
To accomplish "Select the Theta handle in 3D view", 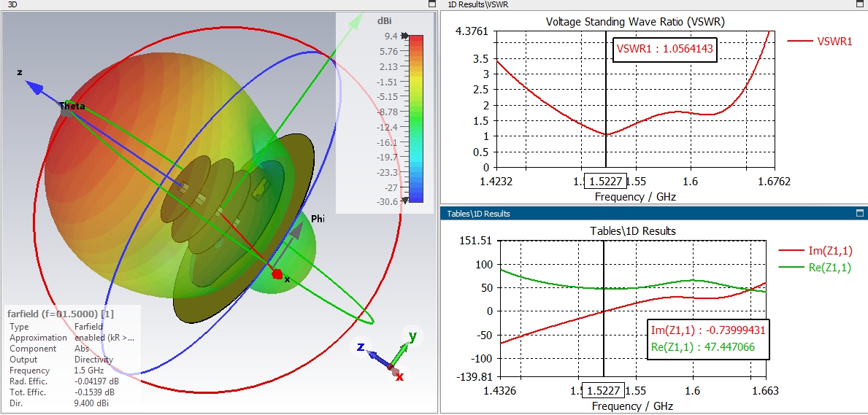I will tap(66, 109).
